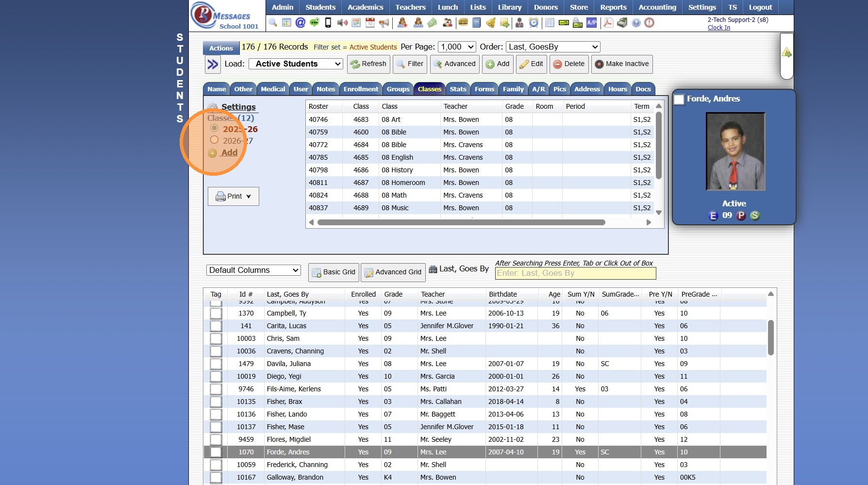
Task: Open the email @ icon
Action: pyautogui.click(x=300, y=23)
